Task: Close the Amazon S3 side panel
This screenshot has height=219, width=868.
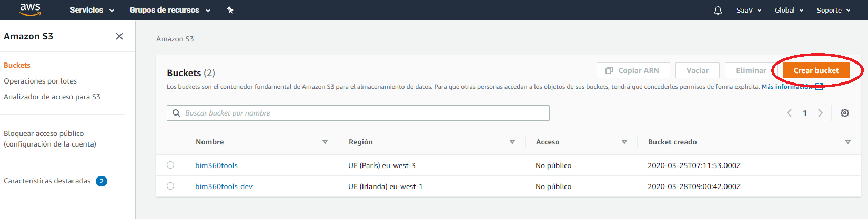Action: (x=119, y=36)
